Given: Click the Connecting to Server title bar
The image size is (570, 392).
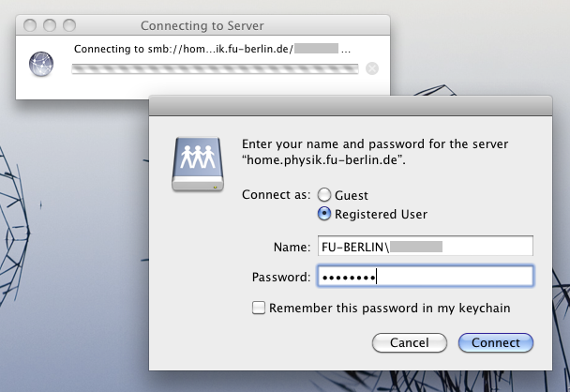Looking at the screenshot, I should tap(202, 25).
